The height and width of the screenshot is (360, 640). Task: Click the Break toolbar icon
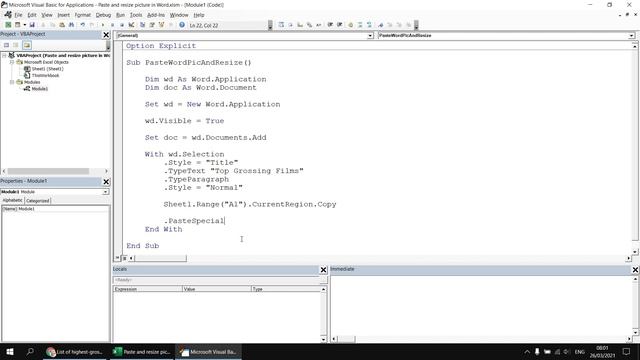[x=112, y=25]
